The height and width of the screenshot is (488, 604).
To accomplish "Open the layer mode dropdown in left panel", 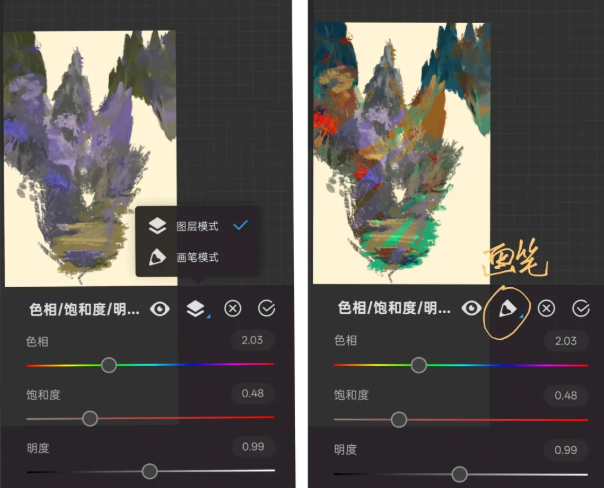I will tap(196, 309).
